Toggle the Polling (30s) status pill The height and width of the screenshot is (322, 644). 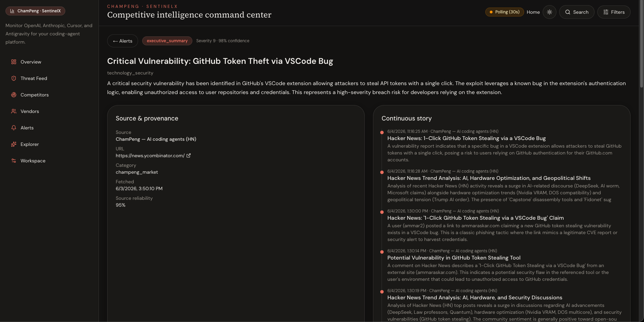(x=504, y=12)
